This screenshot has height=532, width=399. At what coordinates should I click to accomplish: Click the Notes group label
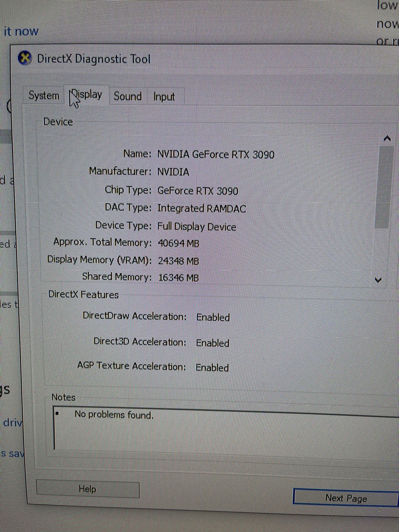(63, 398)
